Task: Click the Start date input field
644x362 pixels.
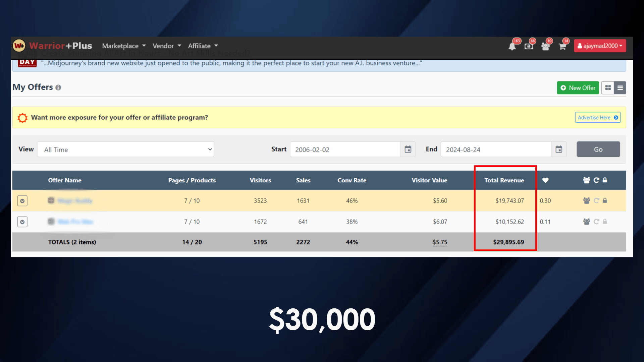Action: (345, 149)
